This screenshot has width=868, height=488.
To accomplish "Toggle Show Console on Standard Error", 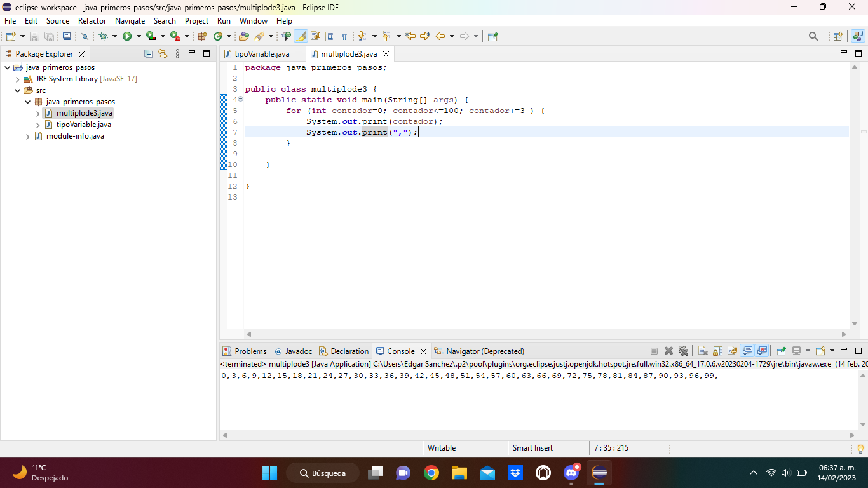I will coord(763,351).
